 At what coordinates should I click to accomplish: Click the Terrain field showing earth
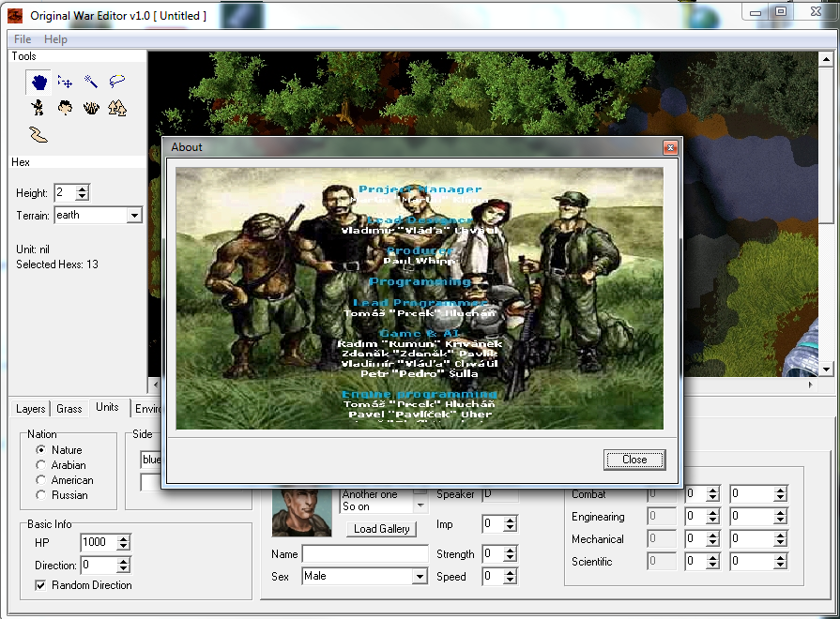(91, 216)
